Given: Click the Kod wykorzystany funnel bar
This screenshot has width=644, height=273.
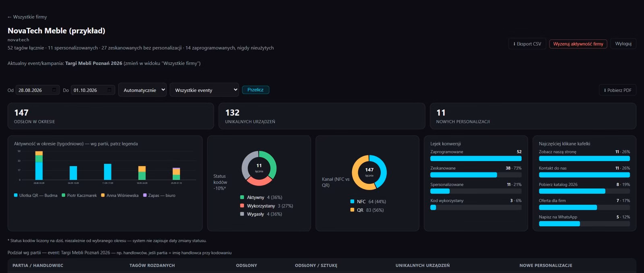Looking at the screenshot, I should [x=476, y=207].
